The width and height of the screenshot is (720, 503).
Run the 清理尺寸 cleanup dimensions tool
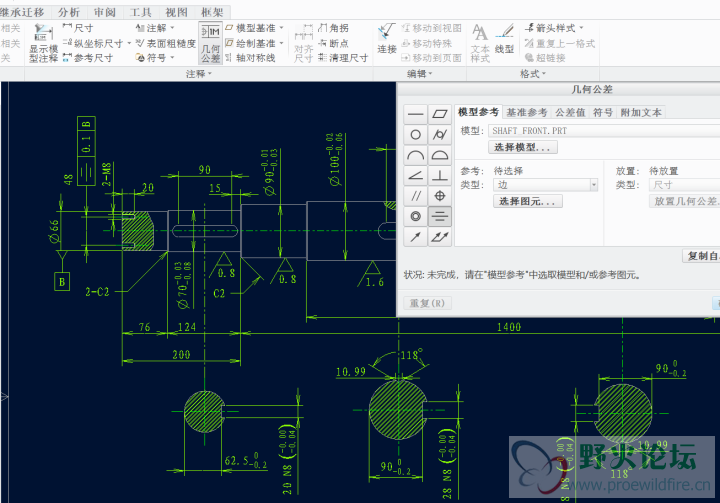343,58
